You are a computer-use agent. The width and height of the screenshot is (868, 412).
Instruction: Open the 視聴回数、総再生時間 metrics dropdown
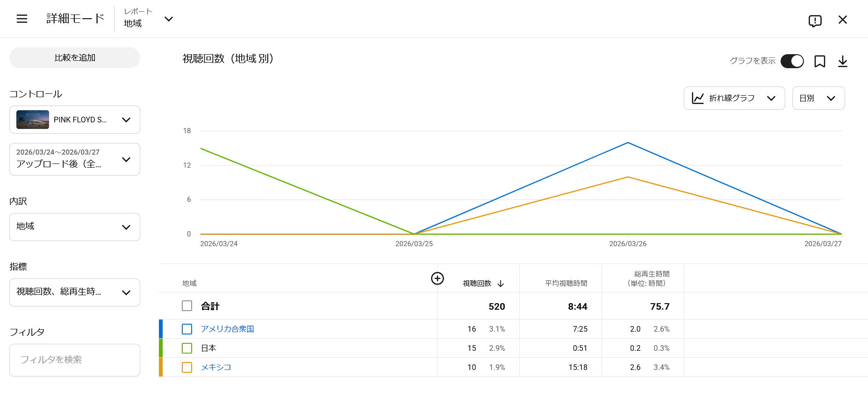tap(75, 292)
